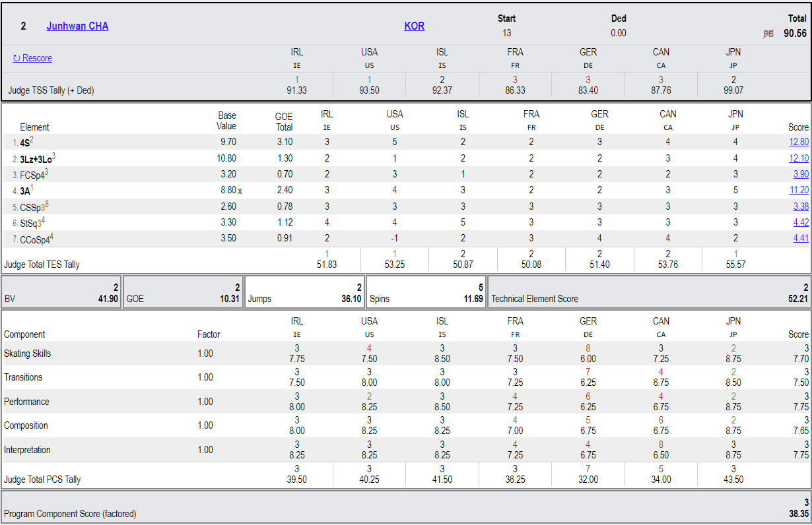Click the GOE 10.31 summary box
812x525 pixels.
click(183, 292)
